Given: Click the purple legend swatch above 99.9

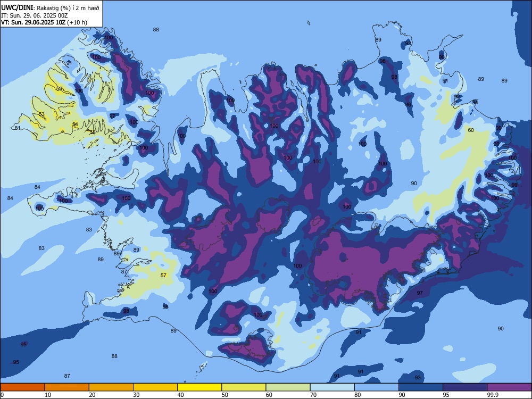Looking at the screenshot, I should (x=509, y=387).
